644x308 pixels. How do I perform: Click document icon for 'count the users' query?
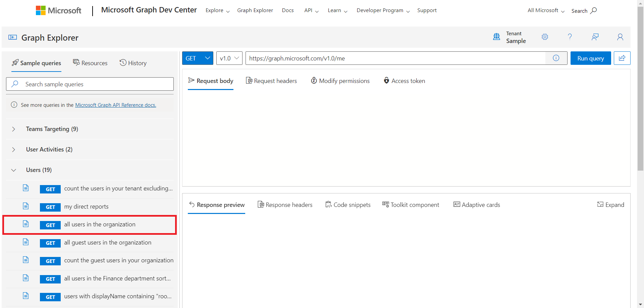click(26, 188)
